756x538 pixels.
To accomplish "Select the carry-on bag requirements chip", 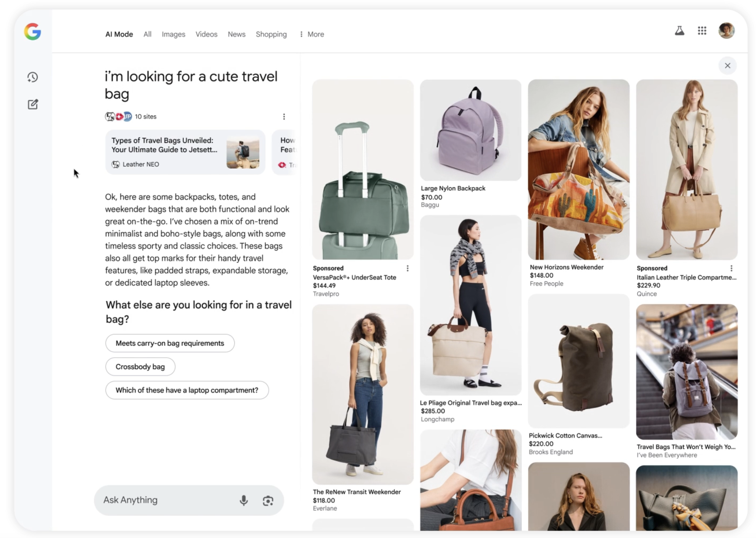I will pos(170,343).
